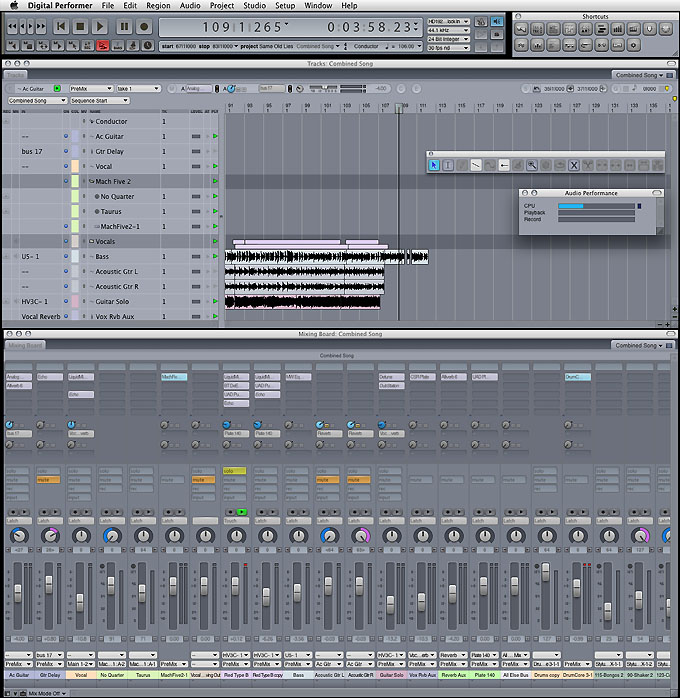The width and height of the screenshot is (680, 698).
Task: Open the 30 fps nd frame rate dropdown
Action: click(x=448, y=48)
